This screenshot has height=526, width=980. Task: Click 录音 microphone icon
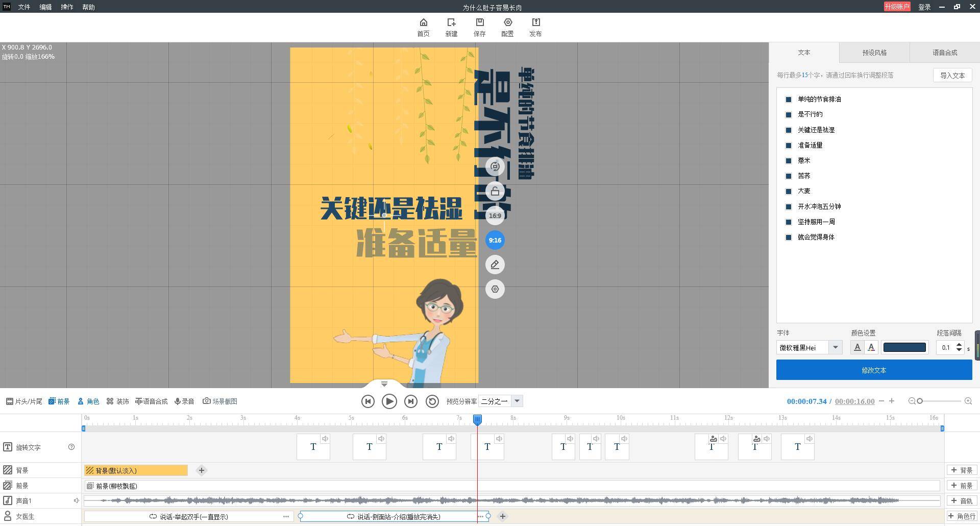point(177,401)
